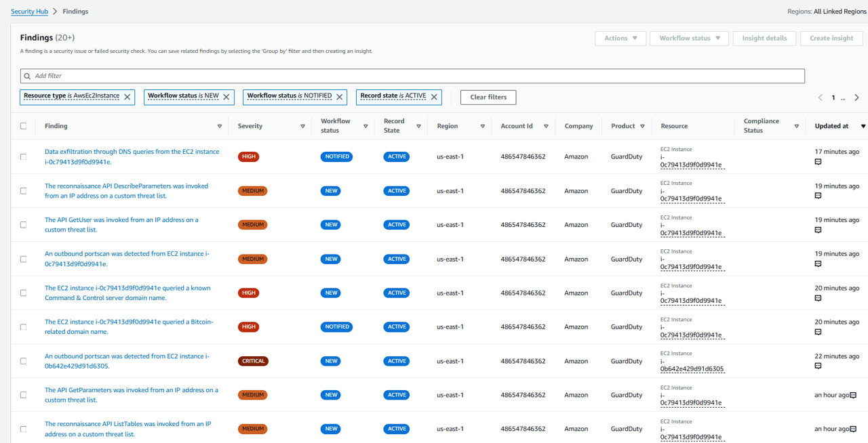Click ACTIVE badge on GetUser finding row
Viewport: 868px width, 443px height.
point(397,225)
